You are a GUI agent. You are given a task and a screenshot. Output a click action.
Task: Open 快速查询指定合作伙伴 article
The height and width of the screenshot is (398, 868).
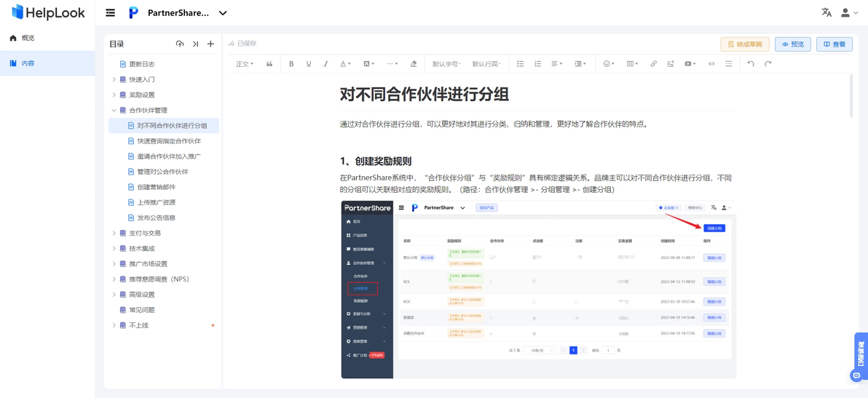click(x=169, y=141)
